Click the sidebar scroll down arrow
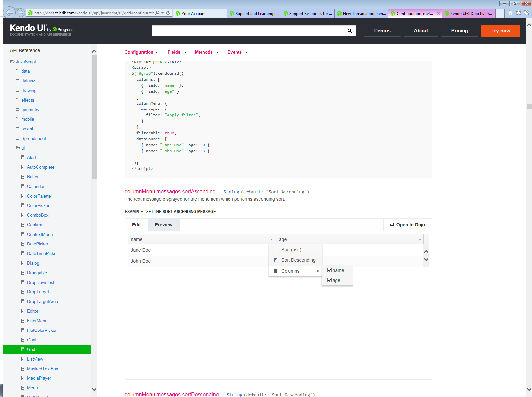Viewport: 532px width, 397px height. click(x=94, y=389)
